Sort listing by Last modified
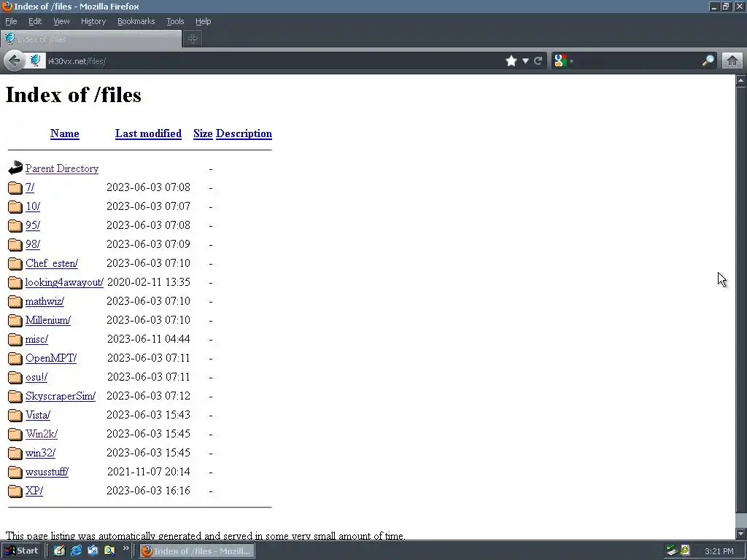Image resolution: width=747 pixels, height=560 pixels. [148, 133]
